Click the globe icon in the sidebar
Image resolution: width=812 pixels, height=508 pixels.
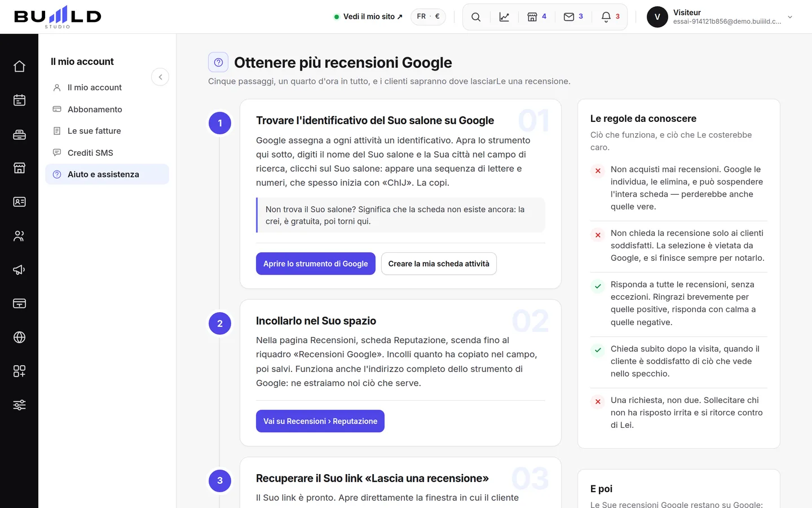coord(19,338)
